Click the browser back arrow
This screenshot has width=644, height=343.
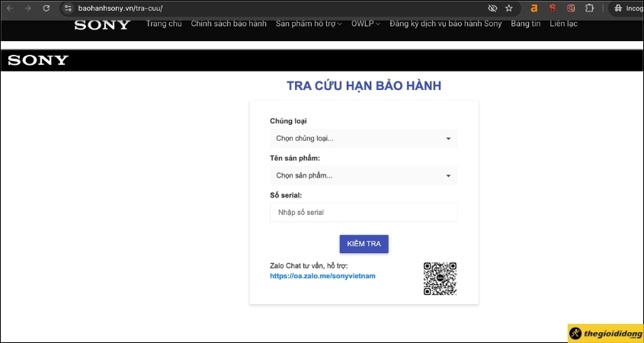pyautogui.click(x=10, y=8)
